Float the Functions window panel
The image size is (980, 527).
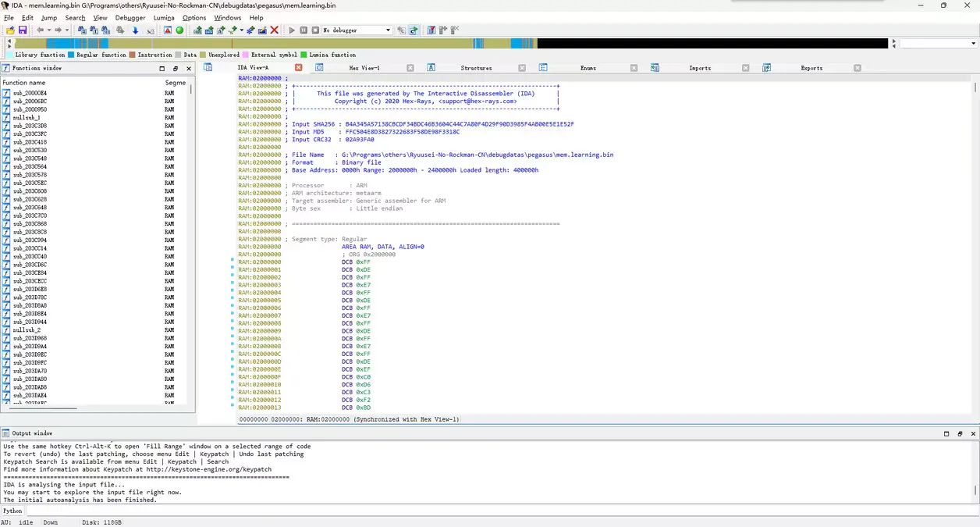point(175,69)
